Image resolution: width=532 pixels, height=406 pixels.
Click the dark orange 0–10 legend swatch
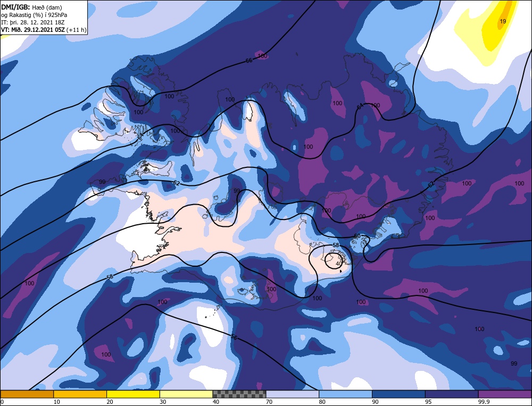click(x=27, y=394)
